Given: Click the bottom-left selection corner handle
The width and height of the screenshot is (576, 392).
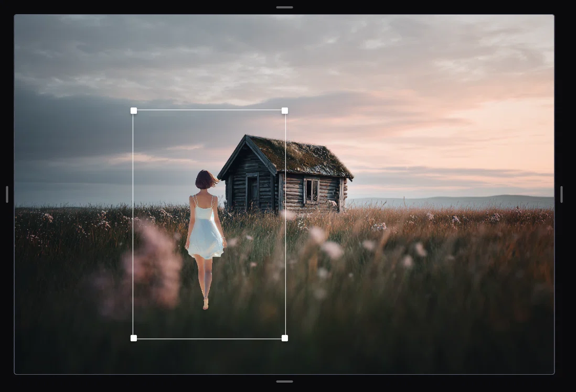Looking at the screenshot, I should 134,338.
